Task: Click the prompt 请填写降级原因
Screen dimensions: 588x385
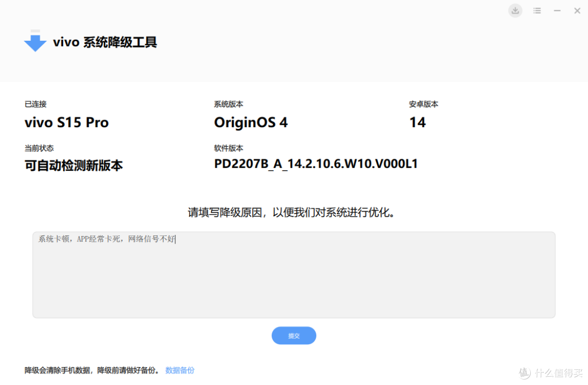Action: point(225,213)
